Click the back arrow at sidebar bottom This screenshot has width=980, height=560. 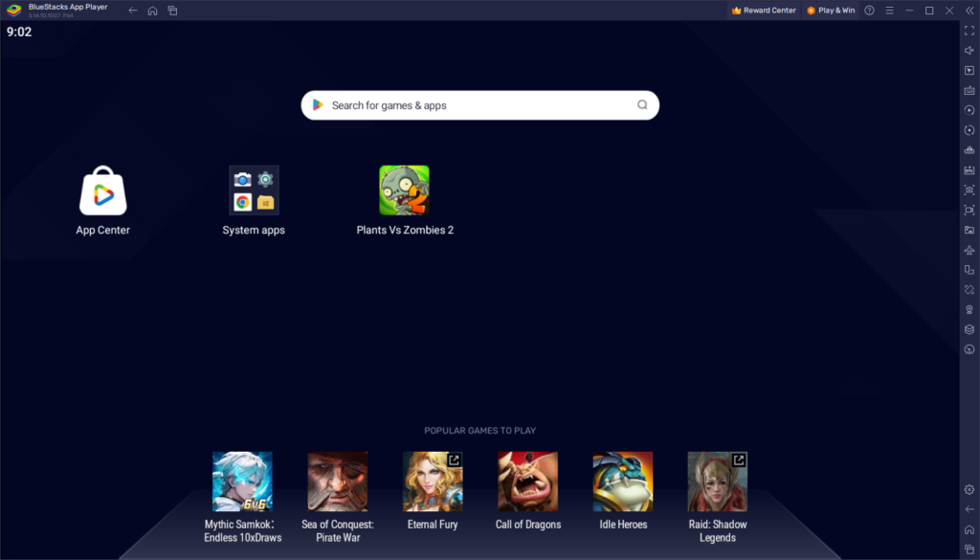[969, 509]
